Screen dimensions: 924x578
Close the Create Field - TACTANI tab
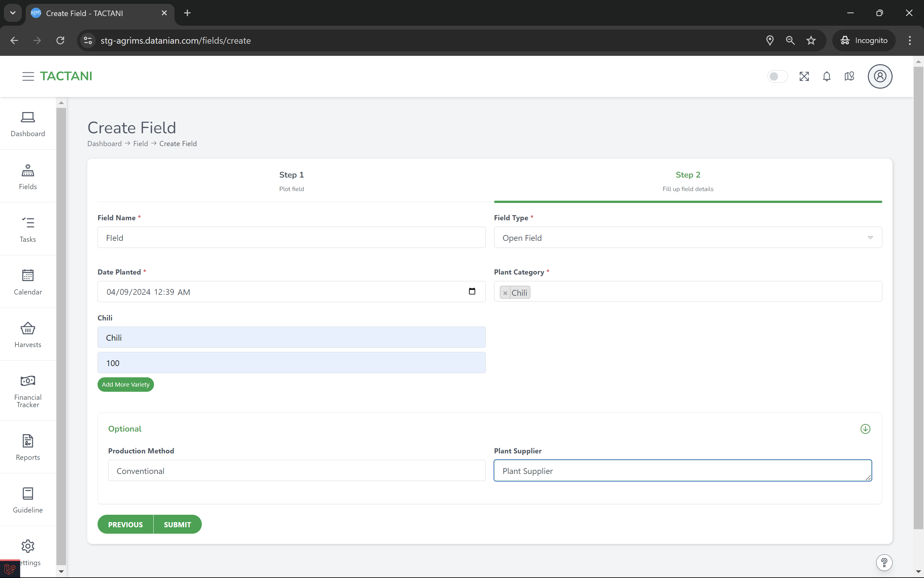164,13
